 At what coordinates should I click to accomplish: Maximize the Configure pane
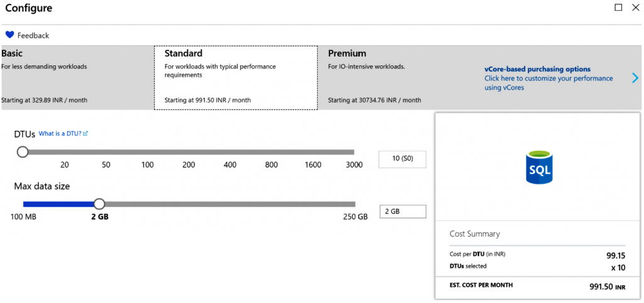(x=618, y=8)
